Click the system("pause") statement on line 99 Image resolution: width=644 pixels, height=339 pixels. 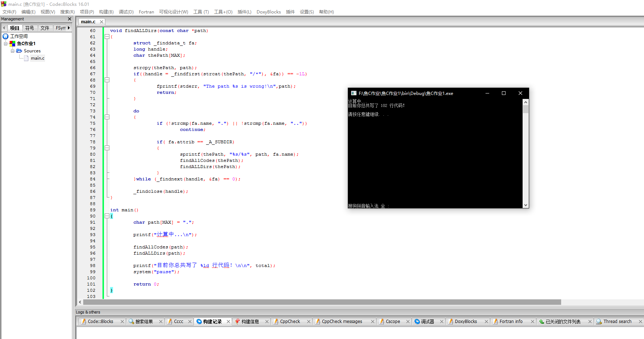pos(156,272)
